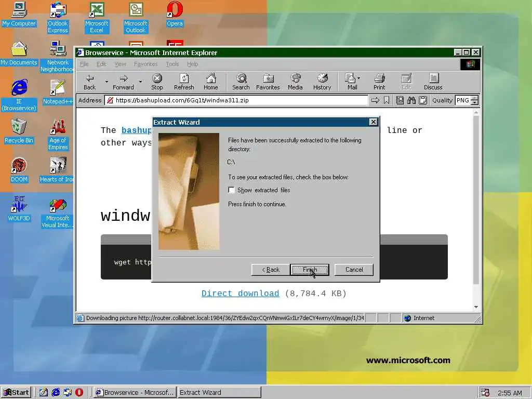Viewport: 532px width, 399px height.
Task: Select Outlook Express desktop icon
Action: pos(58,18)
